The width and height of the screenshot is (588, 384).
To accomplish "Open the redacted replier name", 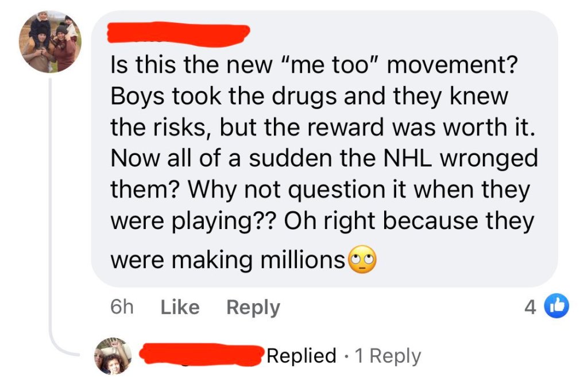I will (x=202, y=354).
